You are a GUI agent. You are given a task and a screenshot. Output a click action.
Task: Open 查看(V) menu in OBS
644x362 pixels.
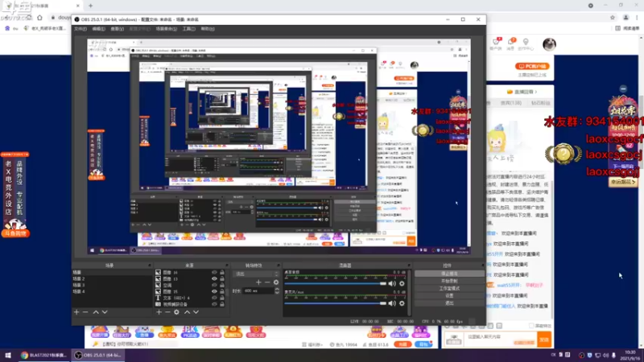[x=117, y=29]
